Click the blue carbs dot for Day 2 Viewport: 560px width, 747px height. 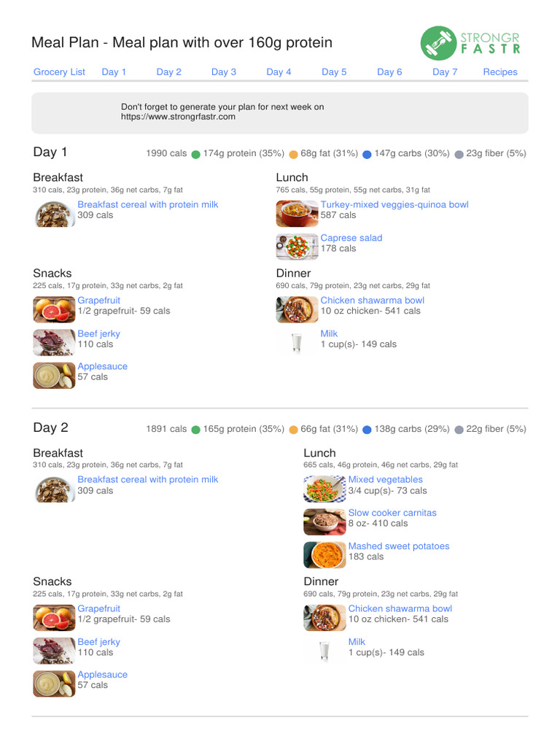[367, 430]
